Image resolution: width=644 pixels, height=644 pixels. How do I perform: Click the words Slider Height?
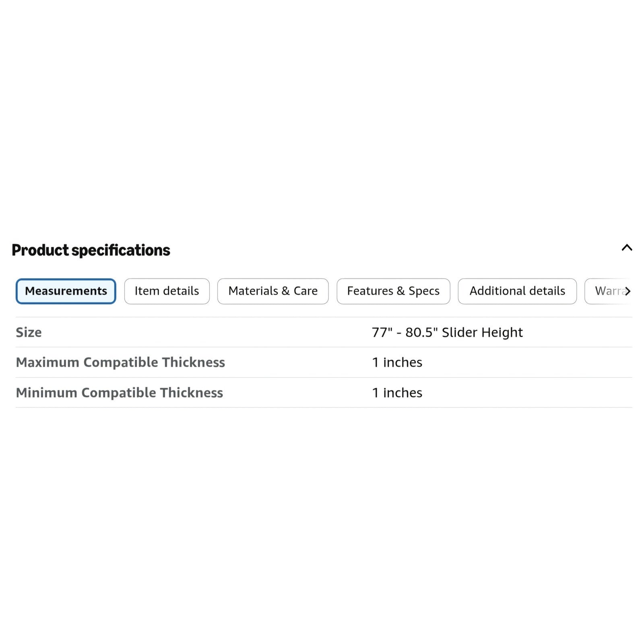pos(482,332)
